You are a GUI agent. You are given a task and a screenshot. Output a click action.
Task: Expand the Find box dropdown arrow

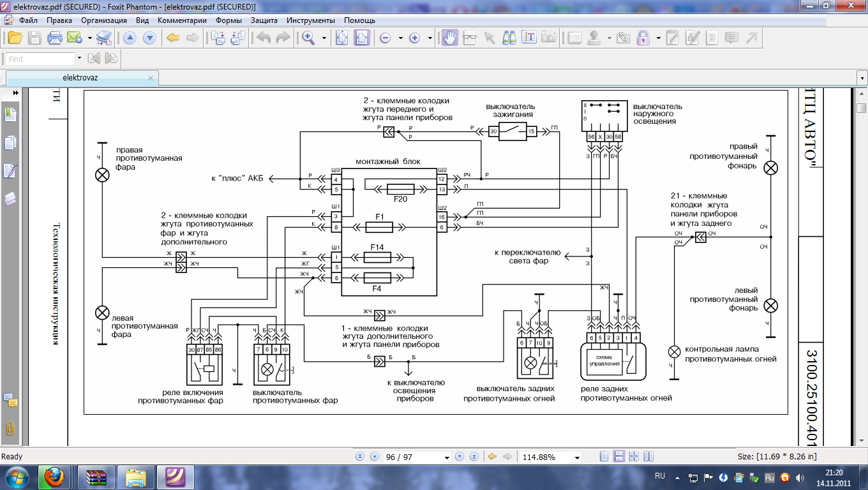[x=79, y=58]
